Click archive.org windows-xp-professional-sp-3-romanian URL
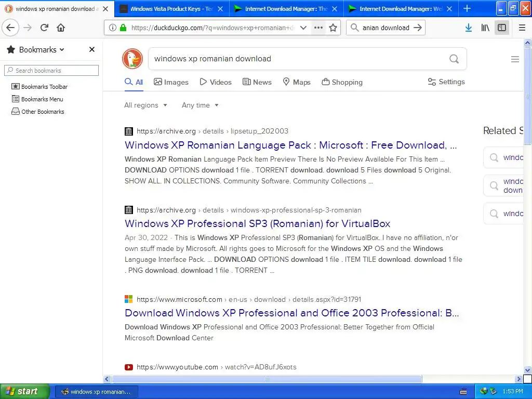Screen dimensions: 532x399 249,210
